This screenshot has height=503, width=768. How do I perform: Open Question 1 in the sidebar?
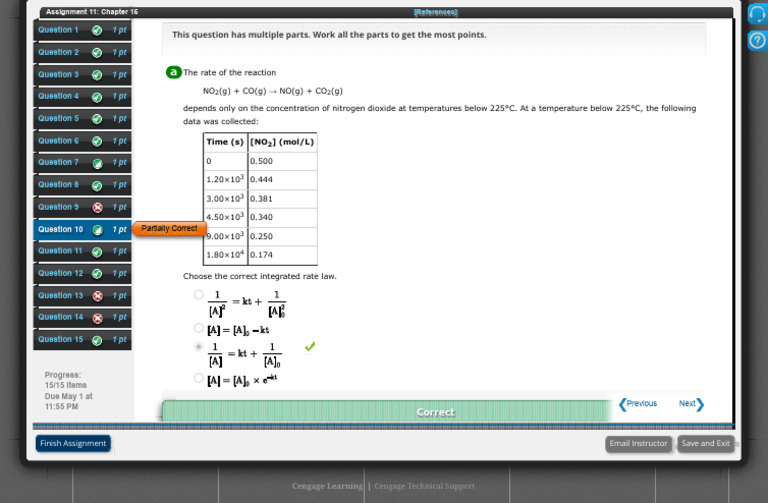pyautogui.click(x=82, y=30)
